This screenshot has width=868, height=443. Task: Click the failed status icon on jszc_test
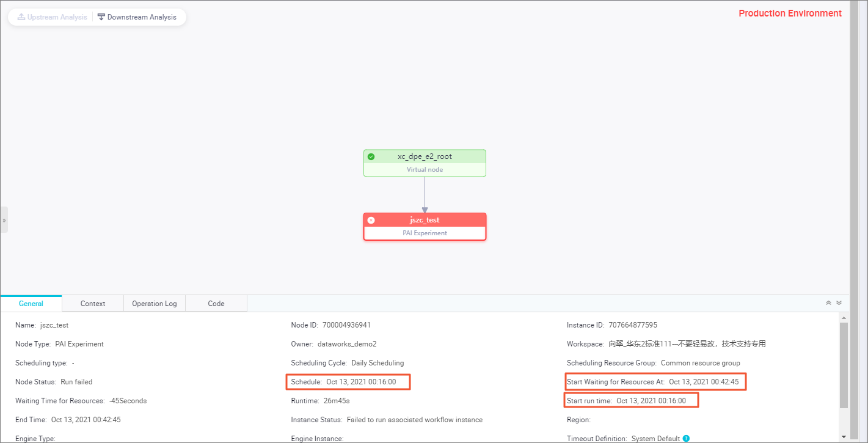(371, 220)
